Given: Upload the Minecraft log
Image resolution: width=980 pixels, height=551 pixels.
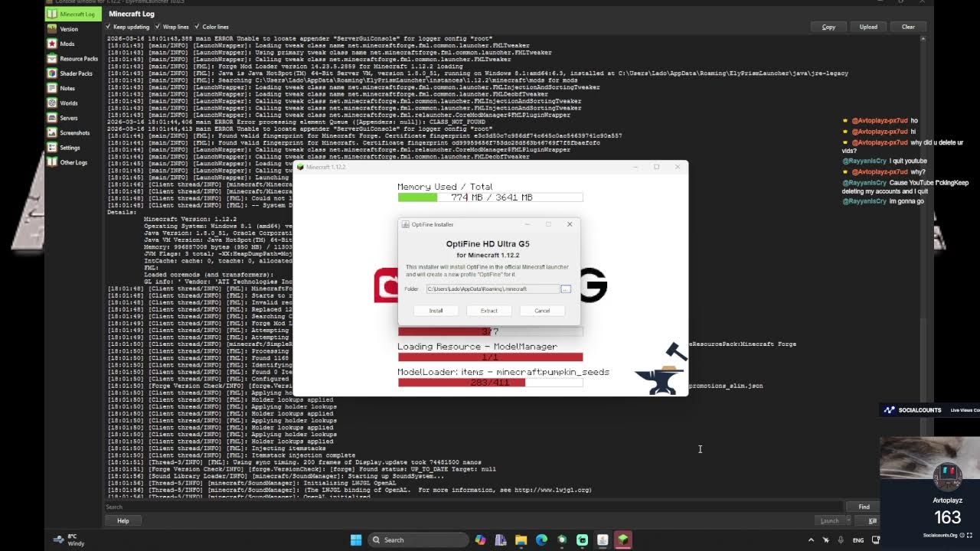Looking at the screenshot, I should tap(868, 27).
